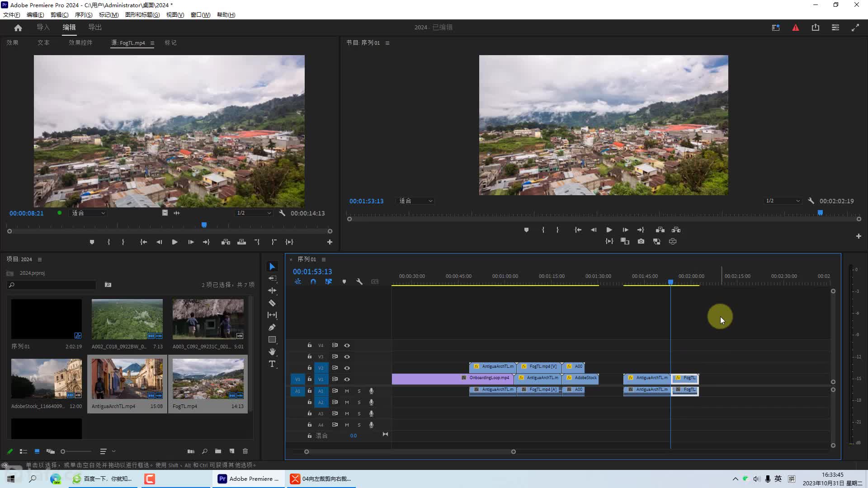
Task: Switch to 效果控件 tab
Action: pos(80,43)
